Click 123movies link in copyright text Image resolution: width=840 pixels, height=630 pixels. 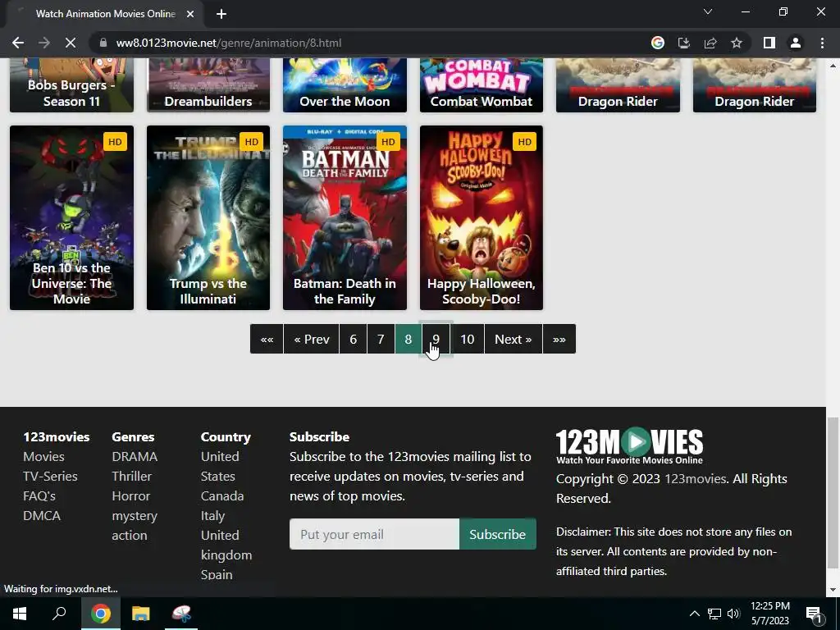click(696, 479)
